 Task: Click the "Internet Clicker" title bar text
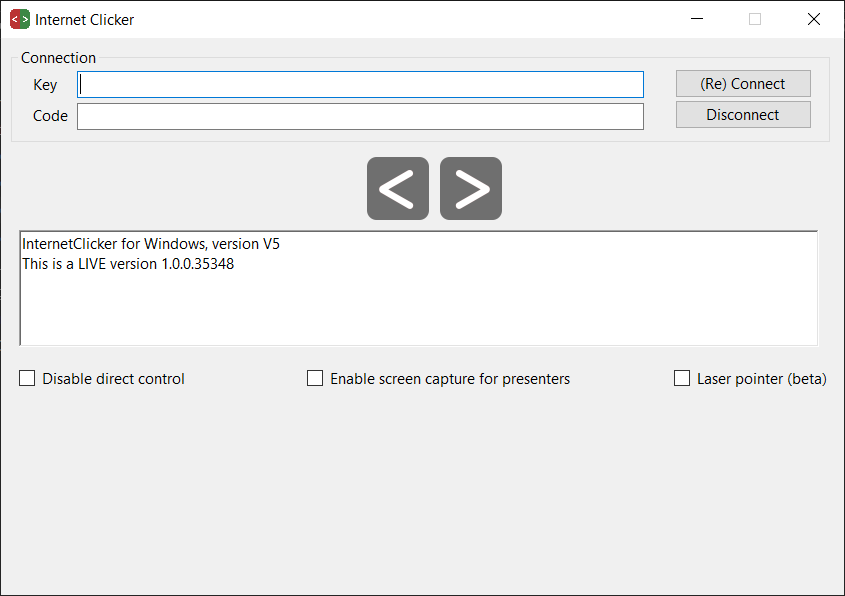(x=85, y=20)
